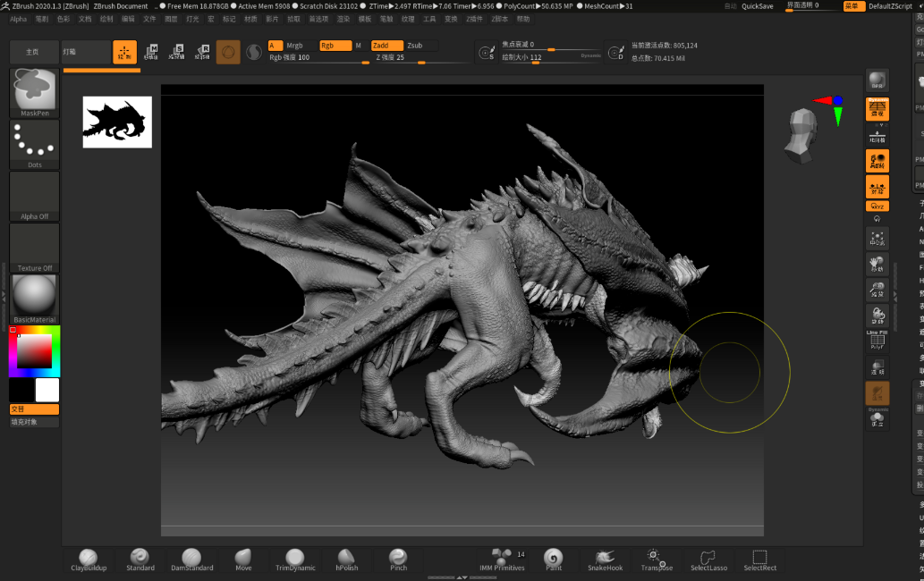This screenshot has width=924, height=581.
Task: Click the BPR render icon
Action: (877, 81)
